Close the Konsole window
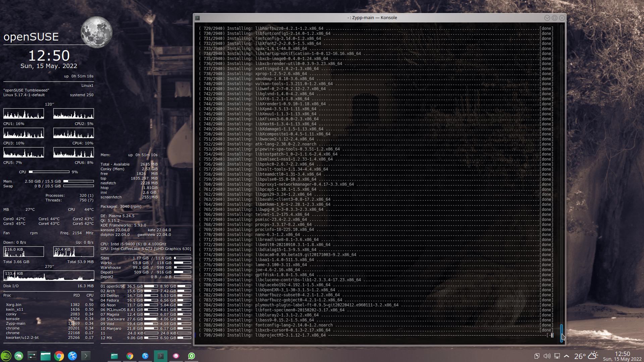The height and width of the screenshot is (362, 644). (x=562, y=18)
